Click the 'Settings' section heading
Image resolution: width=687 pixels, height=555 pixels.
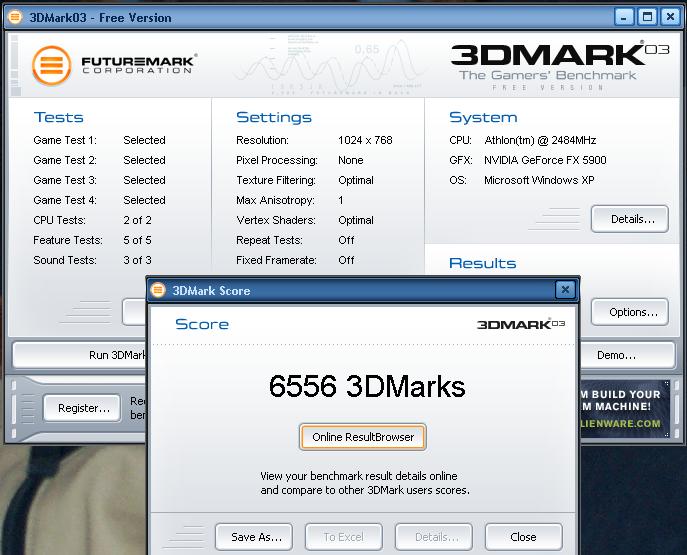(x=274, y=117)
